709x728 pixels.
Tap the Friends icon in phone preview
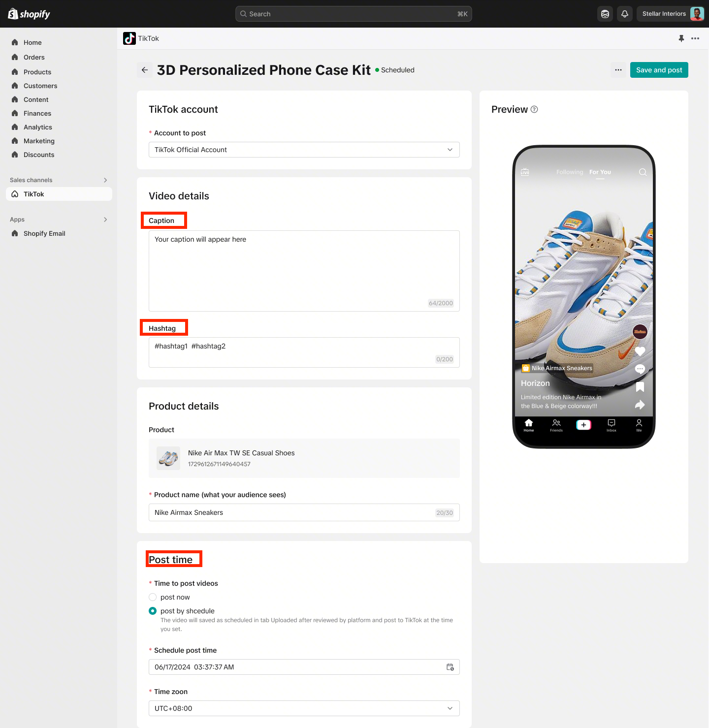(x=556, y=425)
